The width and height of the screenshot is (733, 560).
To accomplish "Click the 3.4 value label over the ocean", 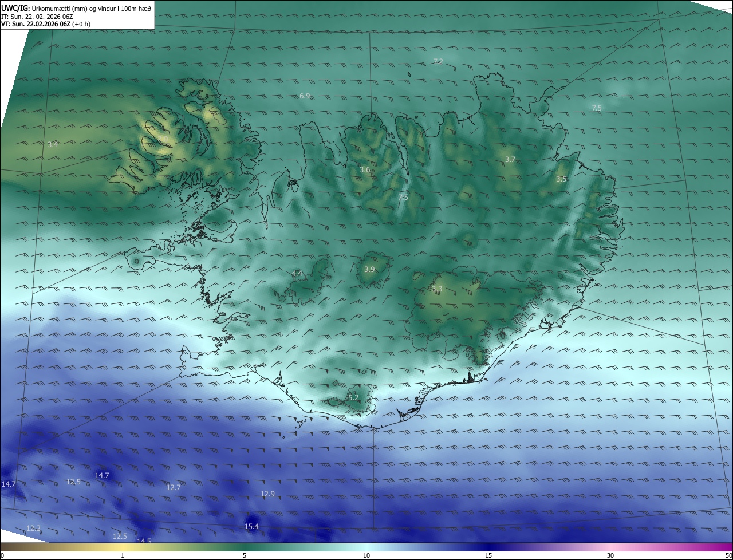I will [x=53, y=144].
